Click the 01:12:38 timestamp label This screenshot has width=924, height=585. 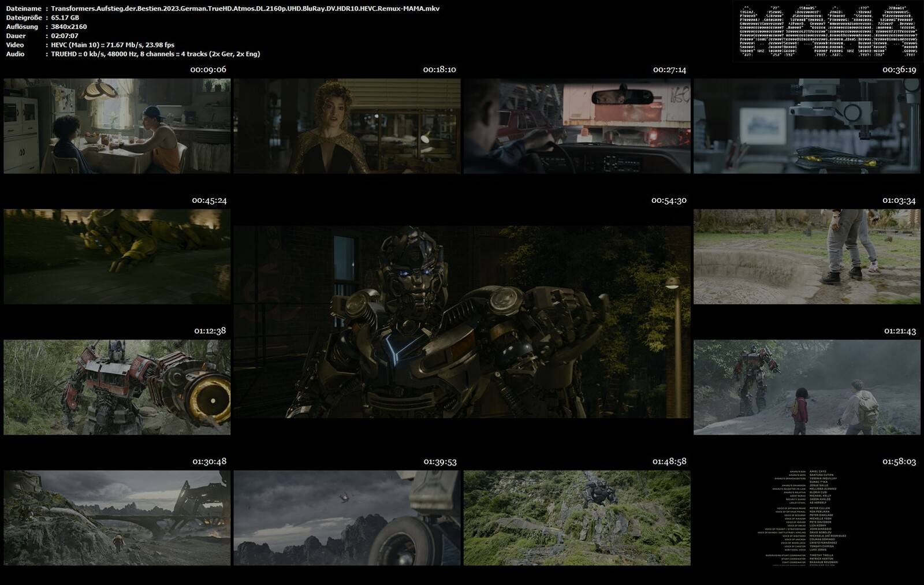coord(210,331)
